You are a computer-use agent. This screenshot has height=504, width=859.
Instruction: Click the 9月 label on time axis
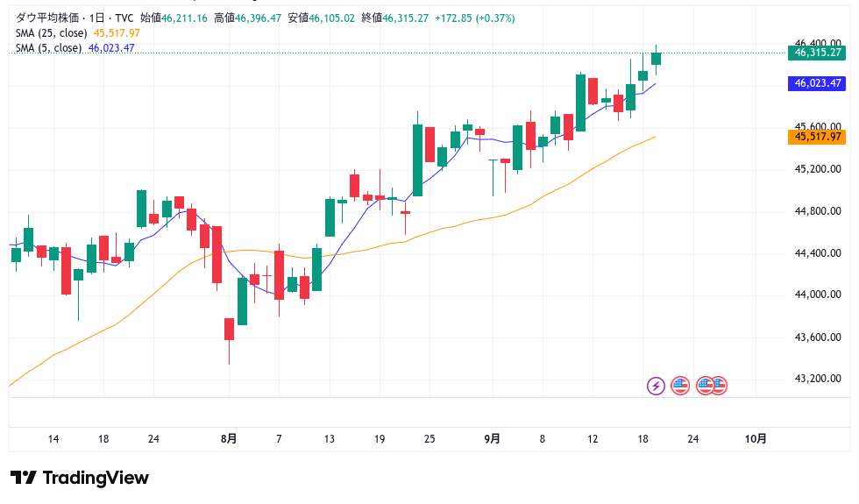point(493,439)
